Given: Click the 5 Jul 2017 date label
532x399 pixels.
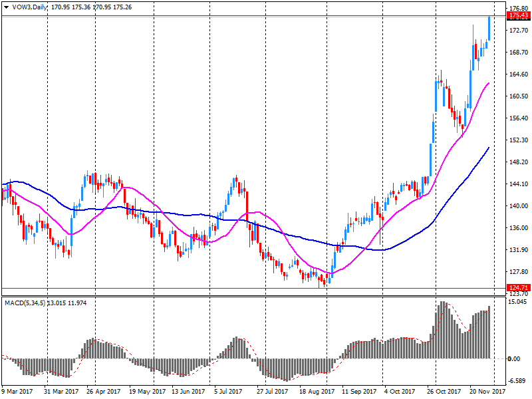Looking at the screenshot, I should click(226, 392).
